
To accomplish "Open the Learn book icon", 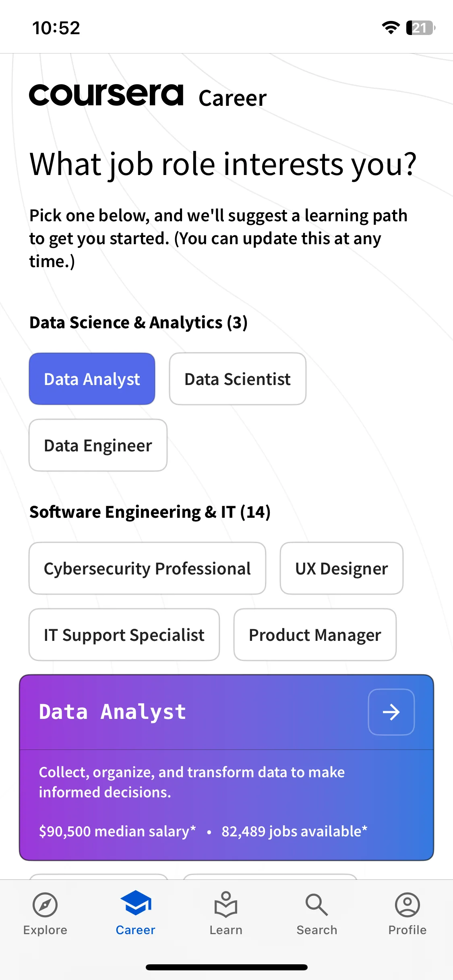I will (x=226, y=904).
